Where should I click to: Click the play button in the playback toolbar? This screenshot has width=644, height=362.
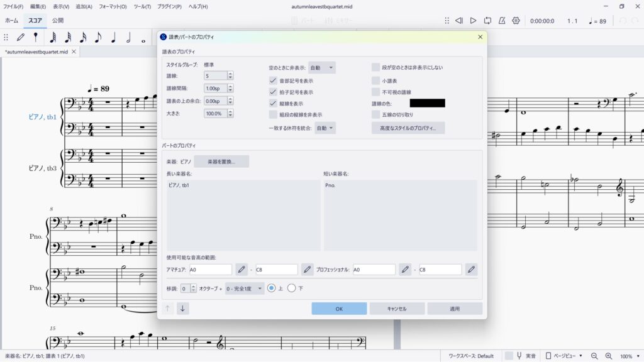473,21
